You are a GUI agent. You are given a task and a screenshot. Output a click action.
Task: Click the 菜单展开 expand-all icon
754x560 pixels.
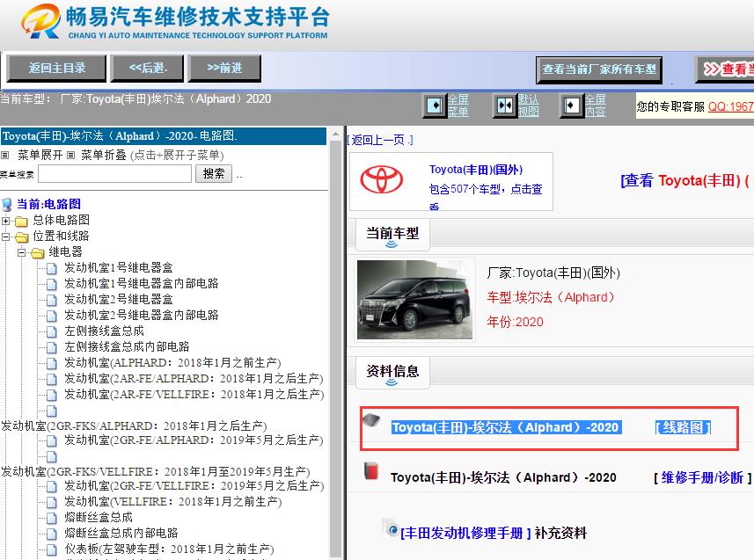[4, 156]
